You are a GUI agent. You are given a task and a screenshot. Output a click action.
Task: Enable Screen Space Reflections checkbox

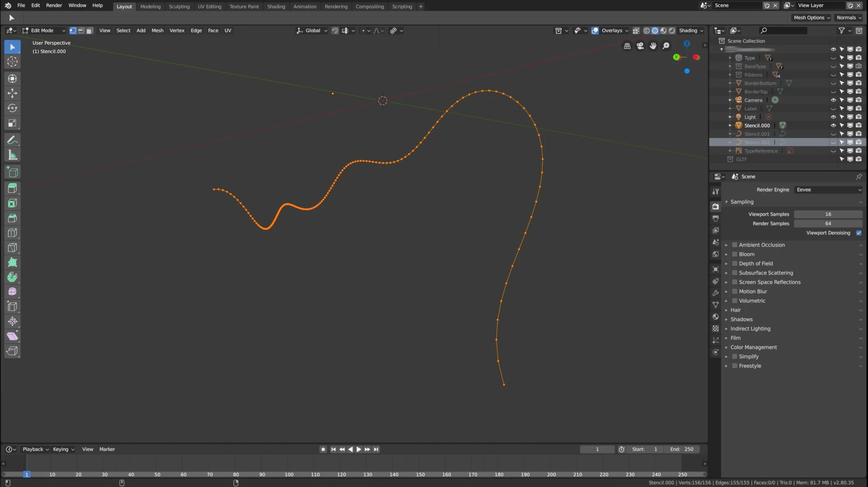point(734,282)
